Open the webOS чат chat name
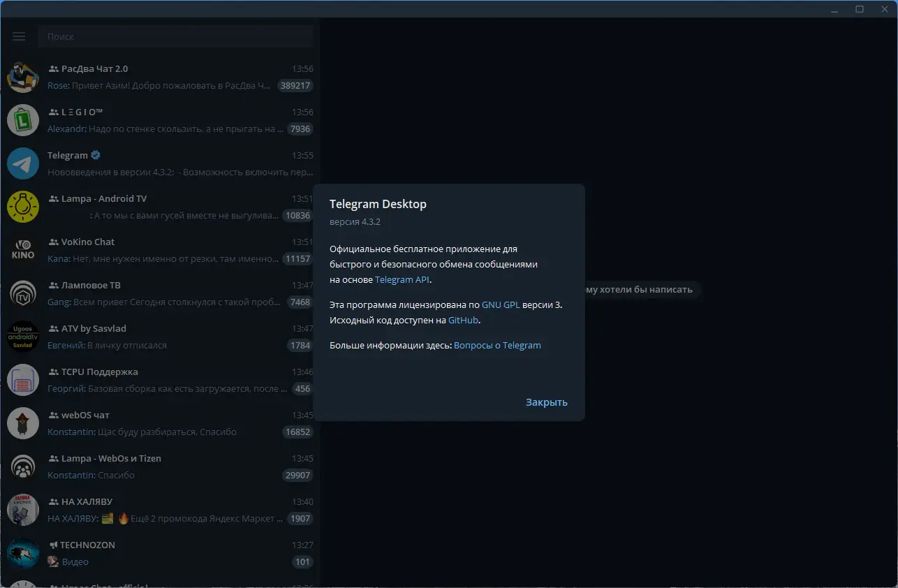This screenshot has width=898, height=588. (85, 415)
